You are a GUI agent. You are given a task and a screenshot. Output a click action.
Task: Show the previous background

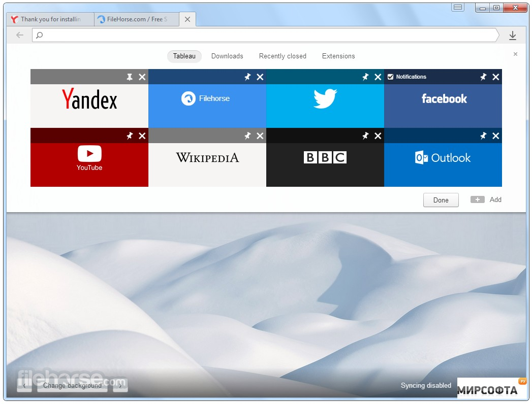click(24, 386)
